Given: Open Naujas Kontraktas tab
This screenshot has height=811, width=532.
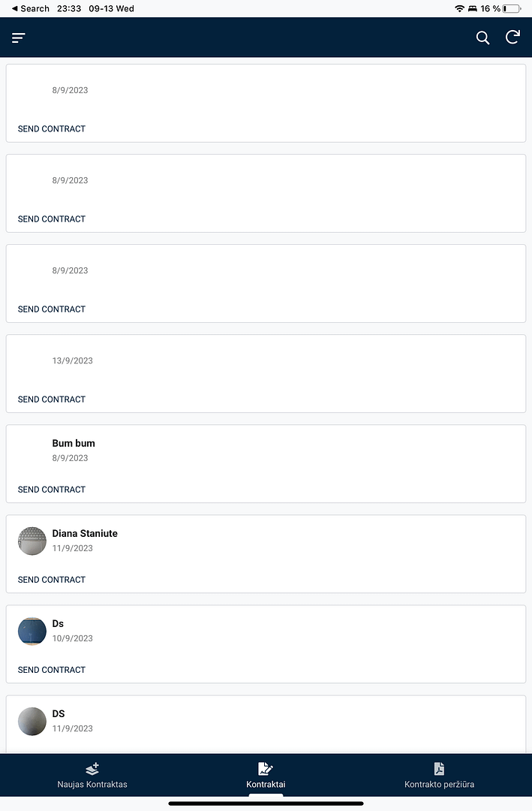Looking at the screenshot, I should 92,784.
